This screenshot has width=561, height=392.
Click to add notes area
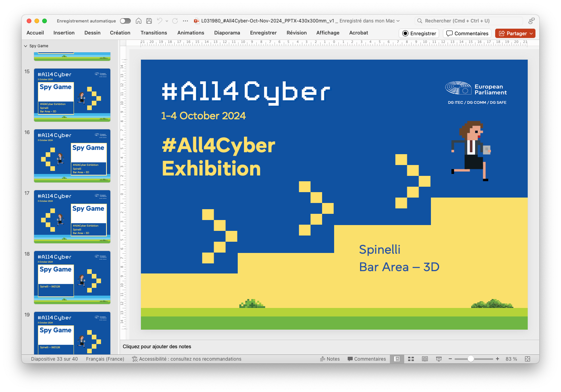point(329,347)
